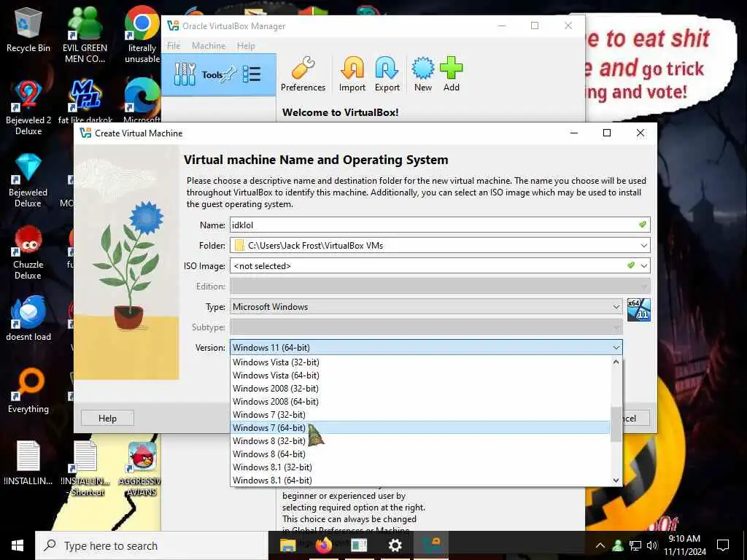Choose Windows 8.1 (32-bit) from list
Viewport: 747px width, 560px height.
click(x=420, y=467)
